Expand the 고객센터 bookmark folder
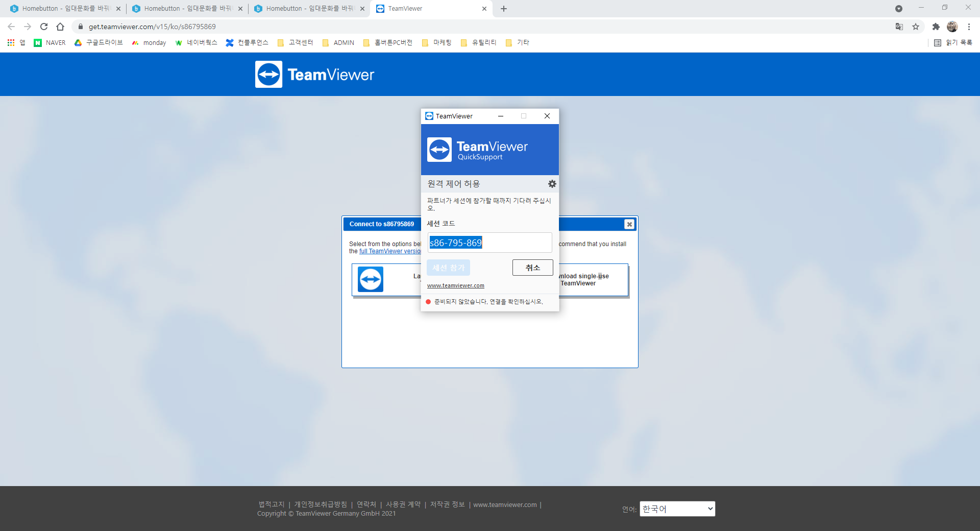The height and width of the screenshot is (531, 980). coord(295,43)
